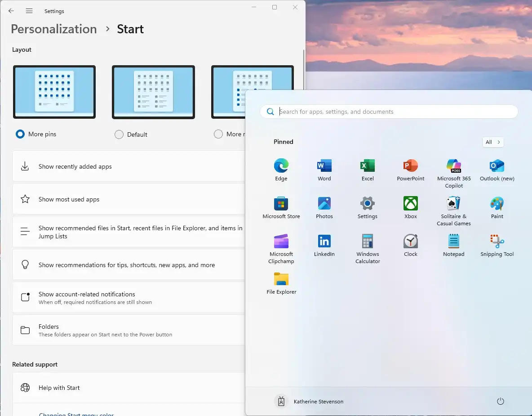This screenshot has height=416, width=532.
Task: Click the power button in Start menu
Action: click(501, 401)
